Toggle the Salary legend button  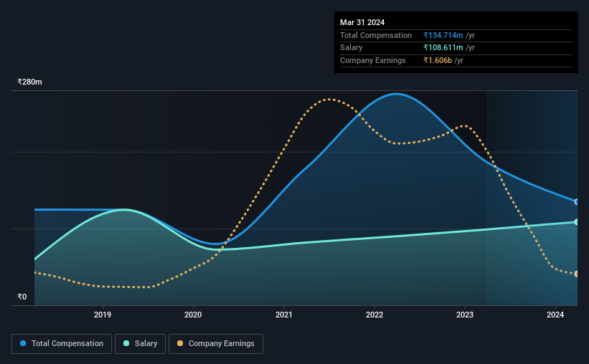click(140, 344)
